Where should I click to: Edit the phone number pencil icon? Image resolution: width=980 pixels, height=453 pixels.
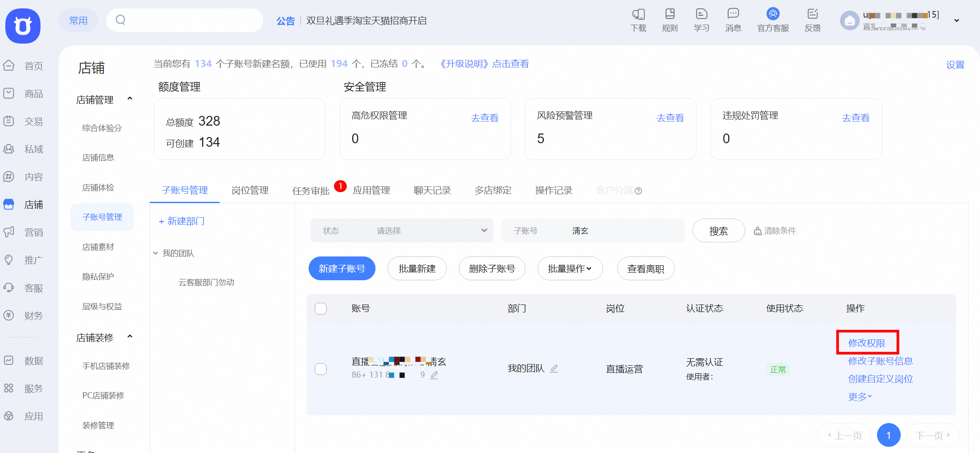pyautogui.click(x=434, y=375)
